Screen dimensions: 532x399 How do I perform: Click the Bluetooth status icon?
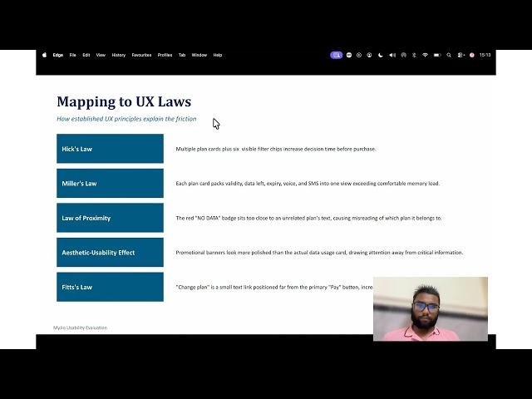pos(414,55)
